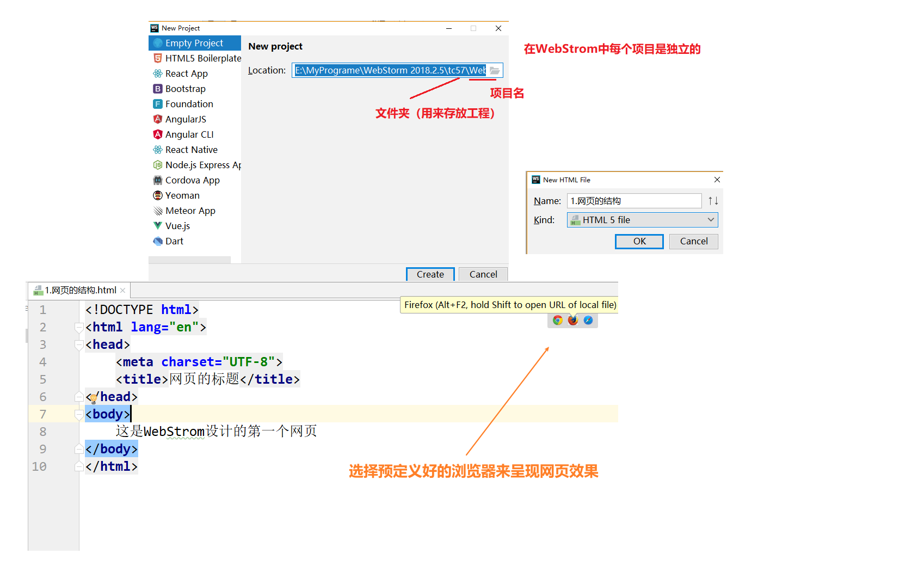This screenshot has width=924, height=566.
Task: Toggle the closing html fold marker line 10
Action: coord(79,466)
